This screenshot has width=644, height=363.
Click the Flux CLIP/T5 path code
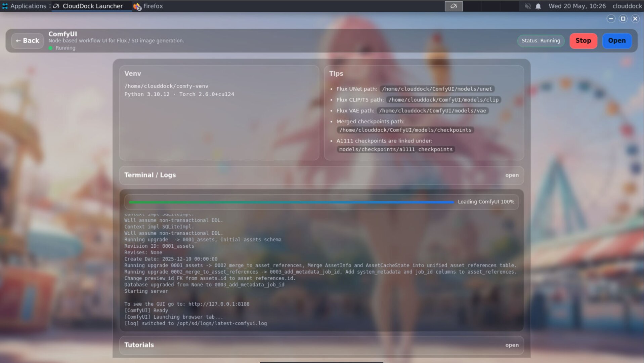443,100
